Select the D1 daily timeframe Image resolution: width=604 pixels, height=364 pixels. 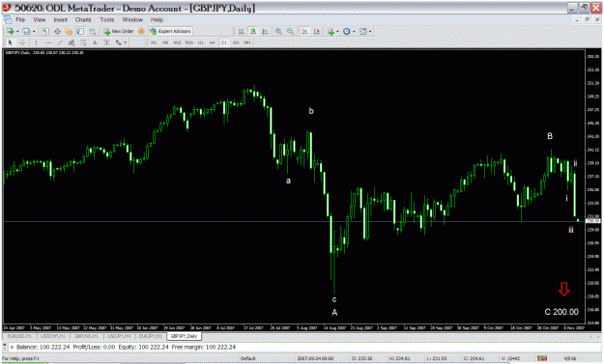coord(224,42)
